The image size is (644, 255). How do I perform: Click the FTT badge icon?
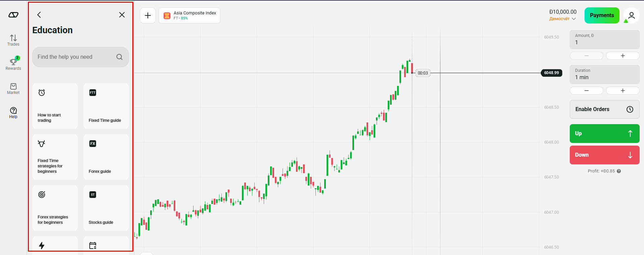(93, 93)
